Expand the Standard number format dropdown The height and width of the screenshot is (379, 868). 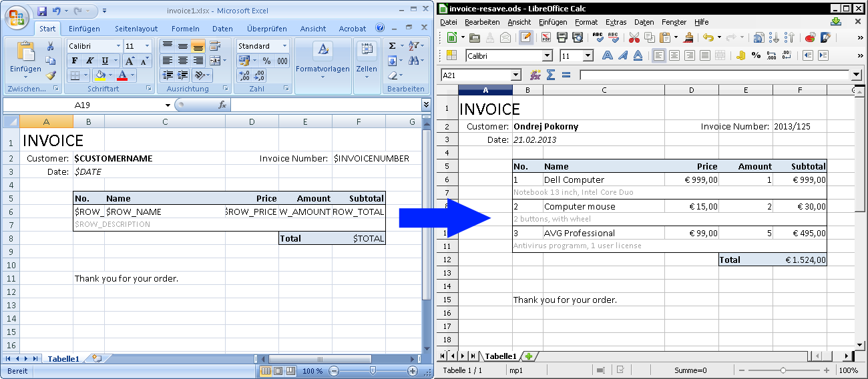click(284, 46)
